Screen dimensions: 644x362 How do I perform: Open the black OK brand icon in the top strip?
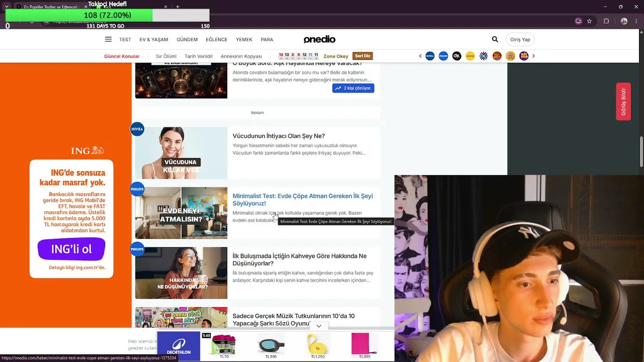(x=457, y=56)
